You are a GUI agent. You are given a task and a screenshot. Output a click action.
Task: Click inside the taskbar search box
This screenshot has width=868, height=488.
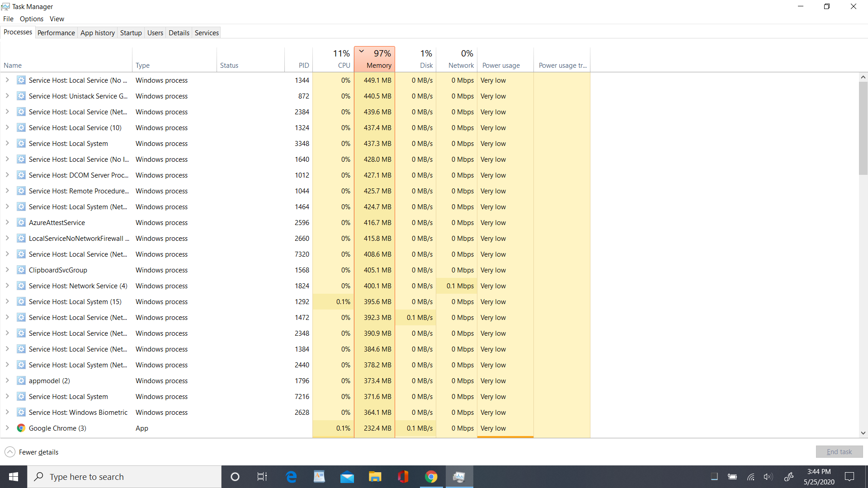tap(124, 477)
